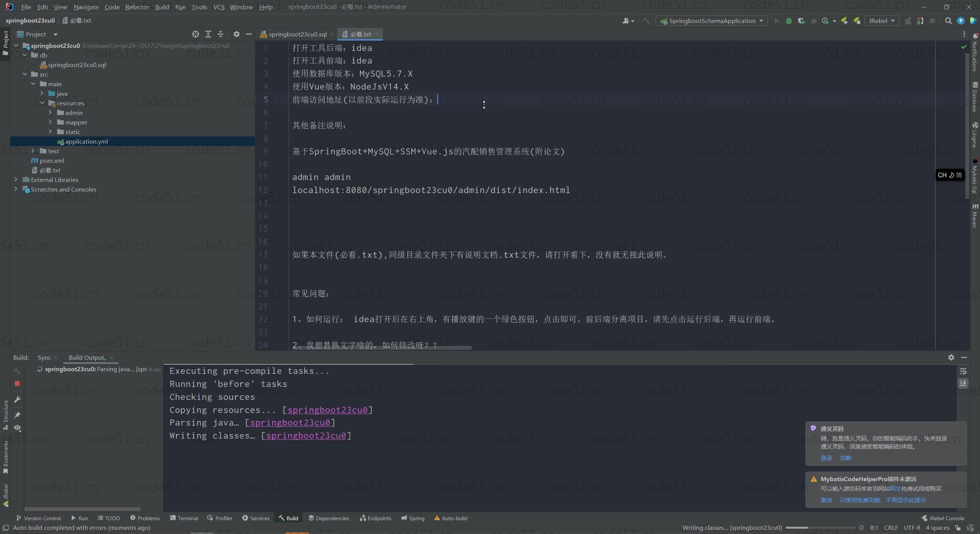Toggle the pin tab icon in Build panel

tap(17, 415)
